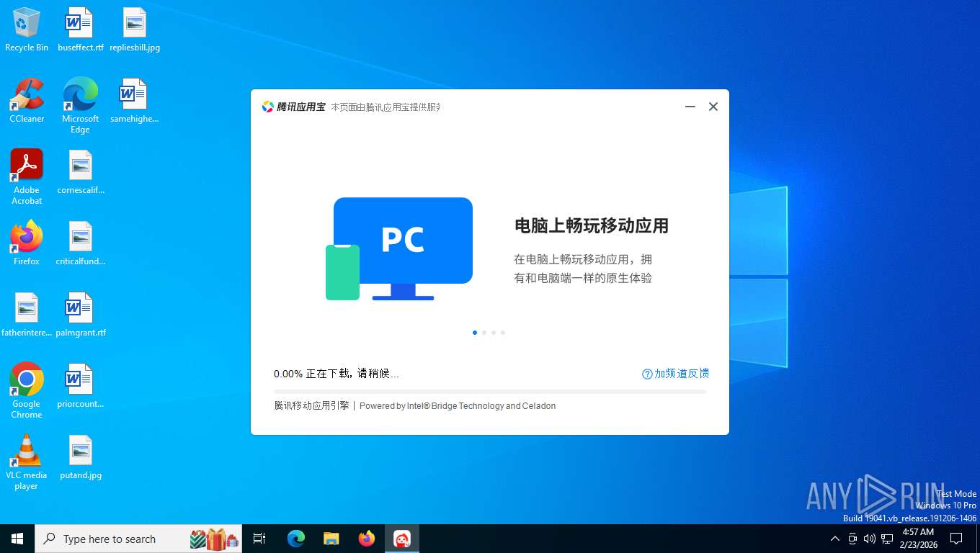This screenshot has width=980, height=553.
Task: Select comescalif... image file
Action: (81, 172)
